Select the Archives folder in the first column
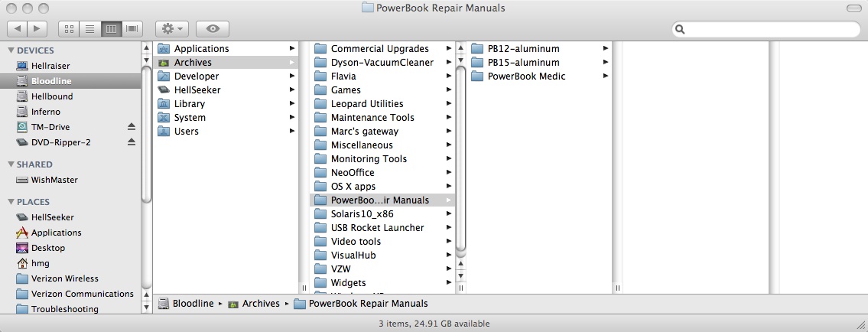 (x=226, y=63)
